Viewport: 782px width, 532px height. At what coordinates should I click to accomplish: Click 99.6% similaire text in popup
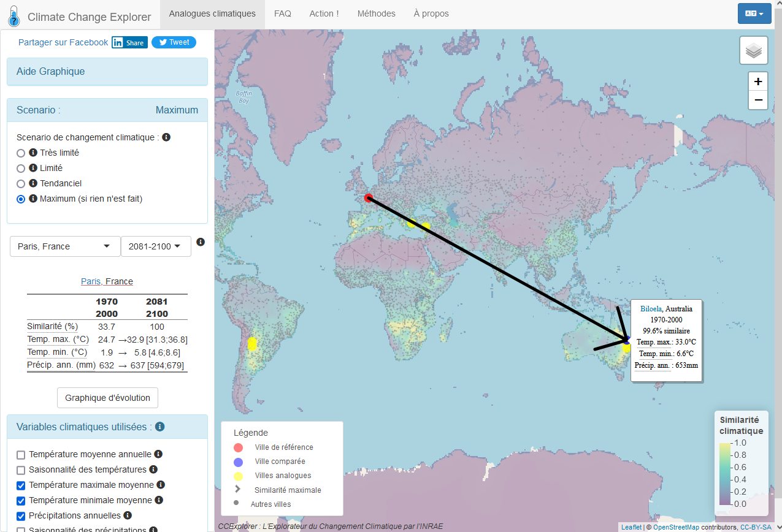(666, 331)
